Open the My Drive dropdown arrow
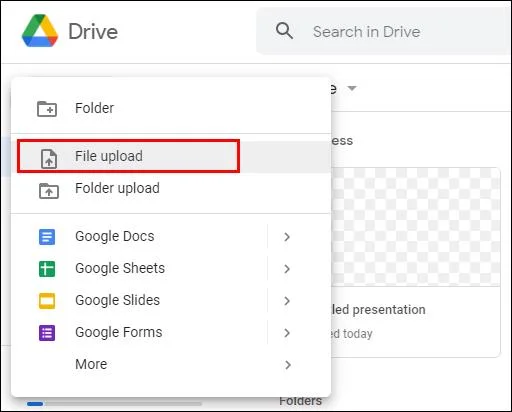 [352, 88]
